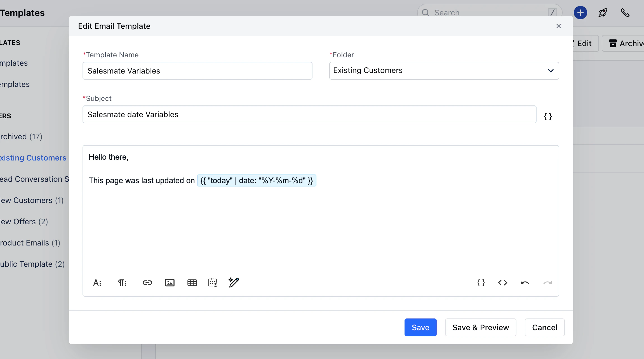Open the Folder dropdown showing Existing Customers
The image size is (644, 359).
tap(444, 71)
